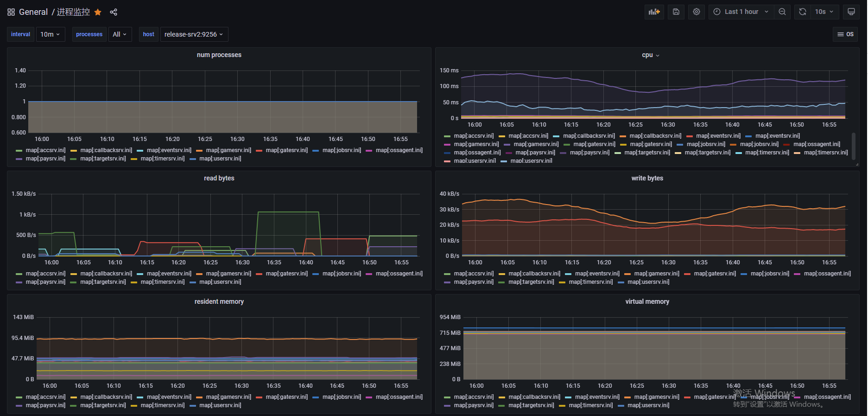Select a different host from release-srv2:9256

(194, 34)
